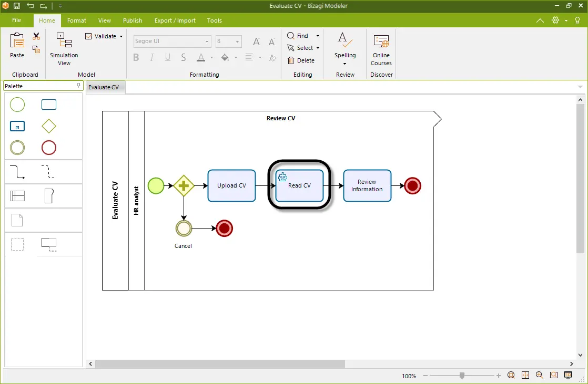Pin the Palette panel
The image size is (588, 384).
78,86
